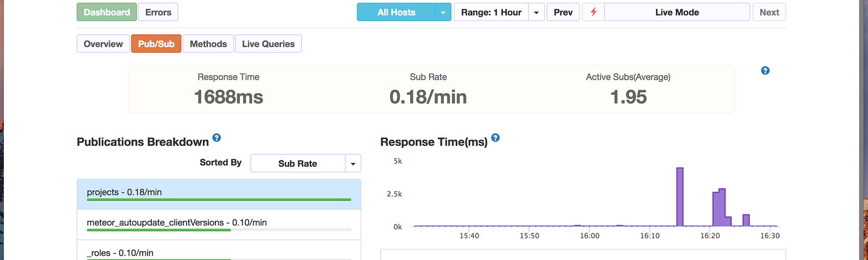
Task: Enable Live Mode
Action: [x=677, y=12]
